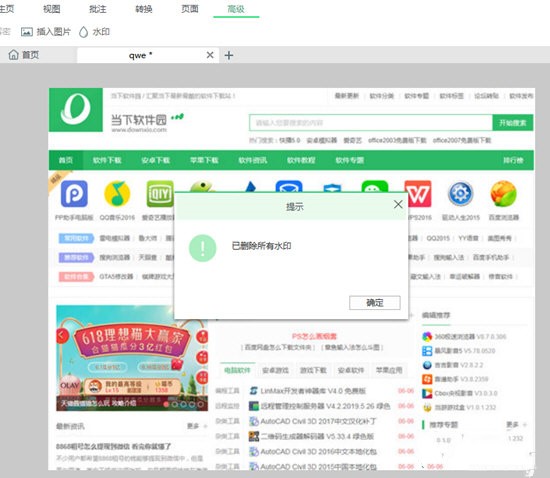Click the red 软件合集 category tag

tap(76, 277)
